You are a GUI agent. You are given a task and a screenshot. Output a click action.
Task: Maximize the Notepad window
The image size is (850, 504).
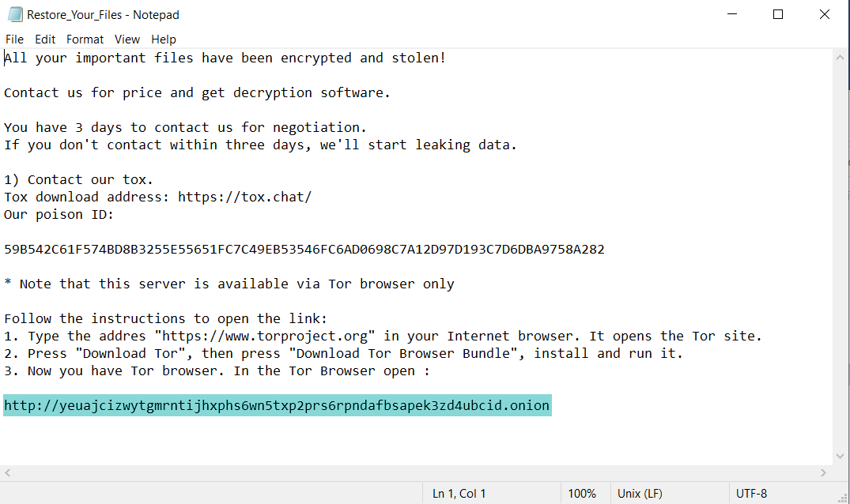click(x=778, y=14)
